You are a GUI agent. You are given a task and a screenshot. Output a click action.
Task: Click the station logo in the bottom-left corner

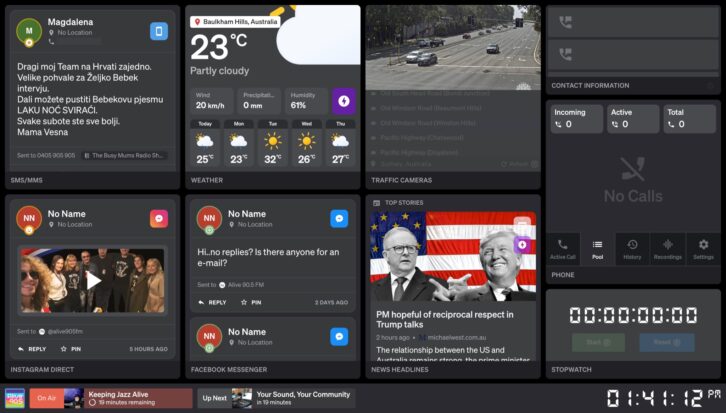[x=15, y=398]
